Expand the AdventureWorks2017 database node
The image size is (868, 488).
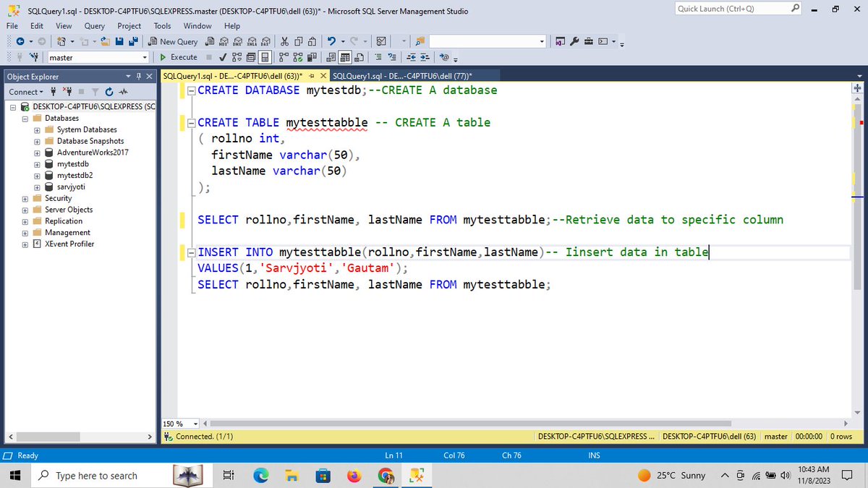coord(37,153)
